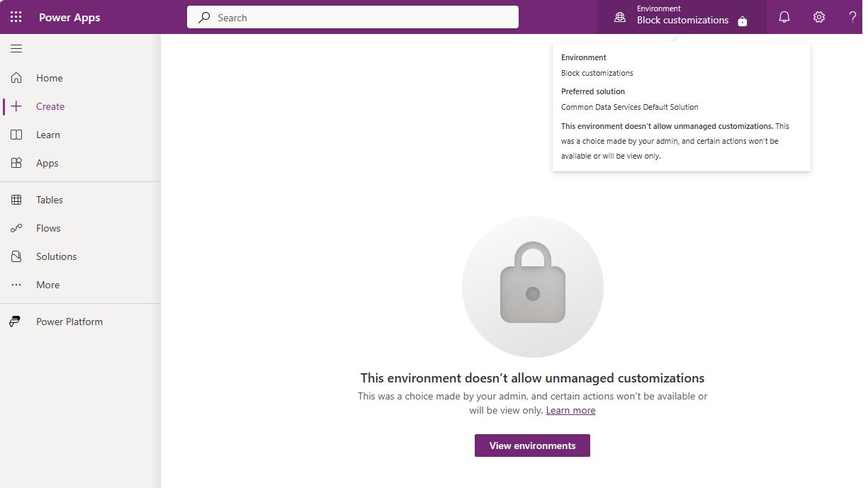868x488 pixels.
Task: Open settings with the gear icon
Action: click(x=818, y=16)
